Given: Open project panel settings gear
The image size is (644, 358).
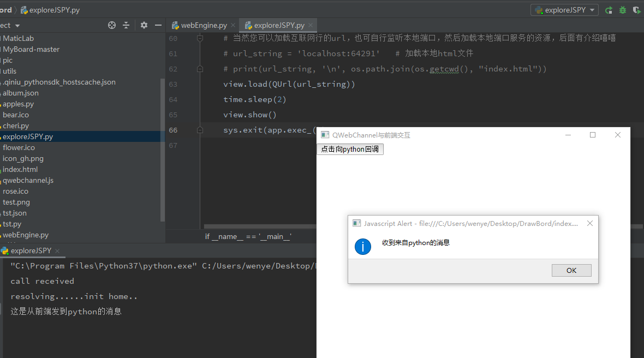Looking at the screenshot, I should point(144,25).
